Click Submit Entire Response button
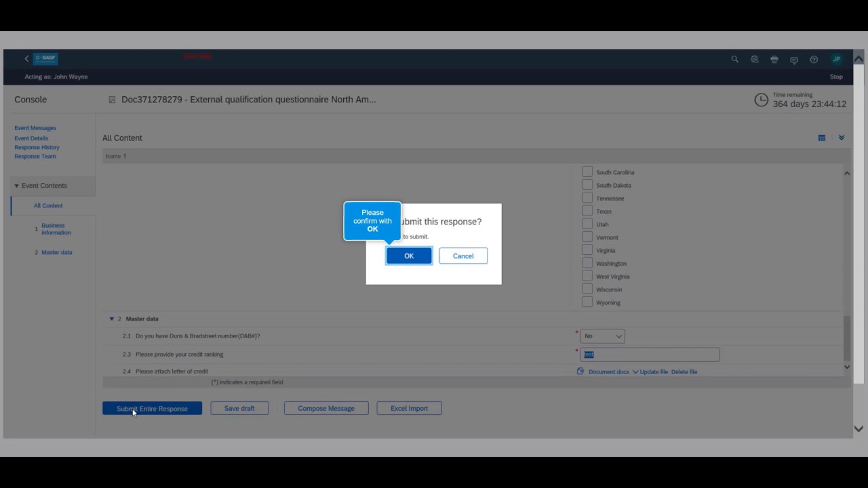The width and height of the screenshot is (868, 488). [152, 408]
